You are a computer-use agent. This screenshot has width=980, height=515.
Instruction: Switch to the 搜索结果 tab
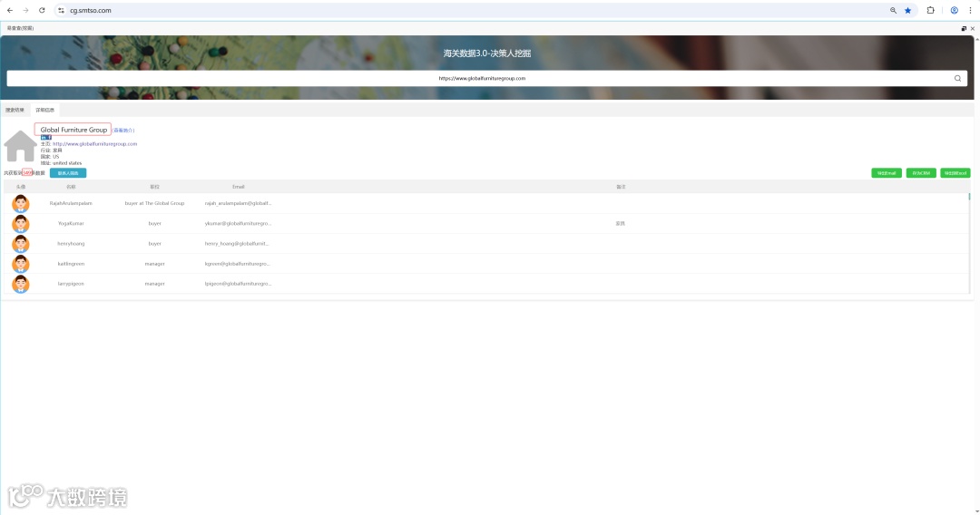click(x=15, y=110)
